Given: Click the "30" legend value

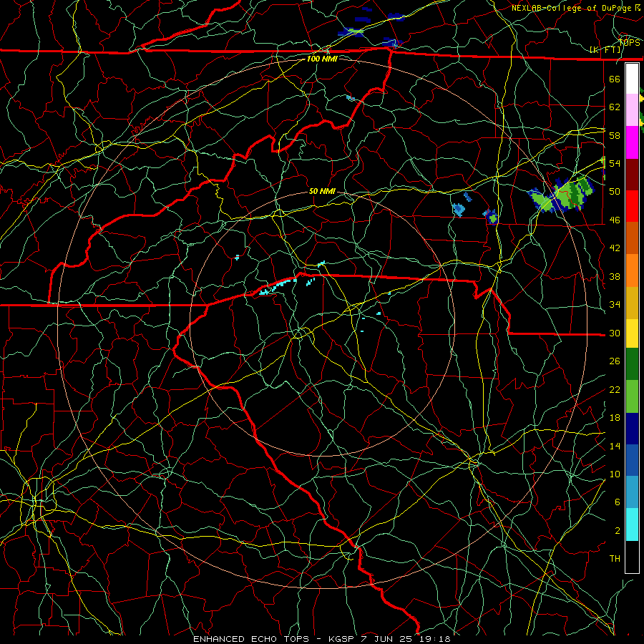Looking at the screenshot, I should (615, 333).
